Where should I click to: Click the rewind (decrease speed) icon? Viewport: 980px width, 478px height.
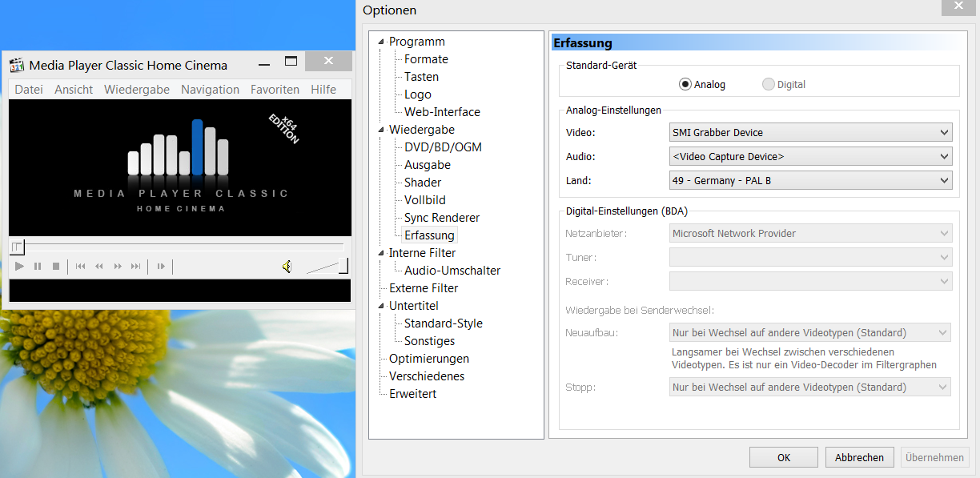pyautogui.click(x=99, y=266)
